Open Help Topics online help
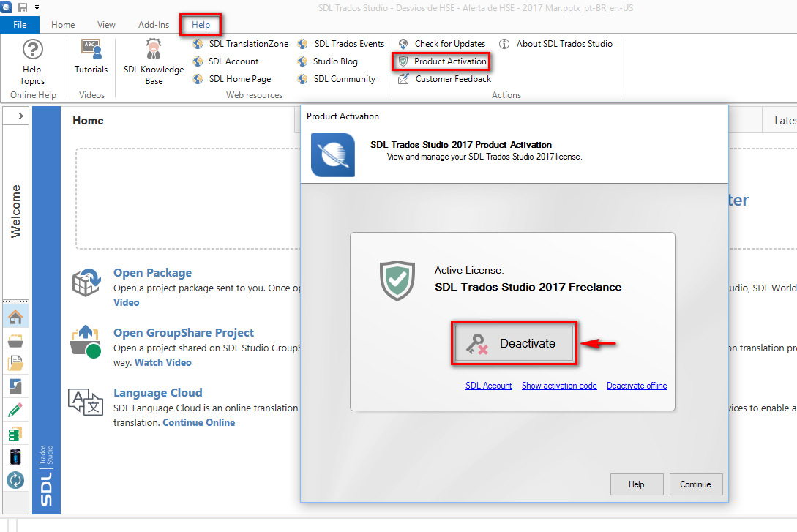The width and height of the screenshot is (797, 532). tap(32, 62)
